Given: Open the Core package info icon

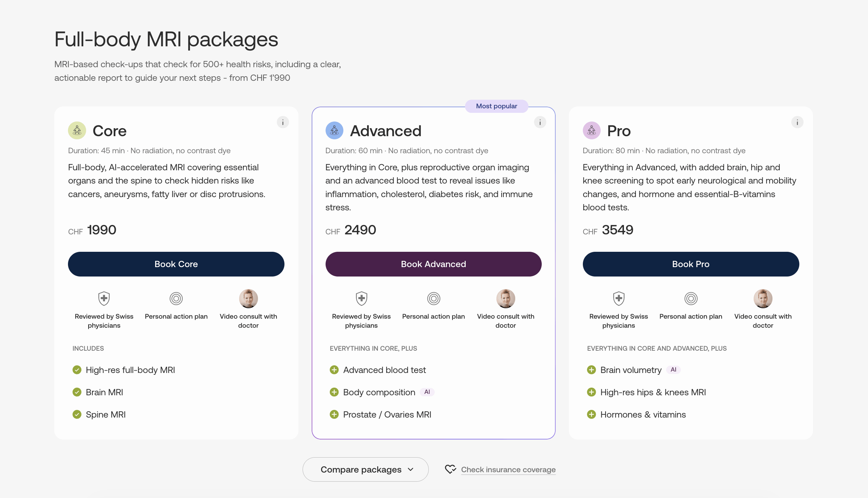Looking at the screenshot, I should point(283,122).
